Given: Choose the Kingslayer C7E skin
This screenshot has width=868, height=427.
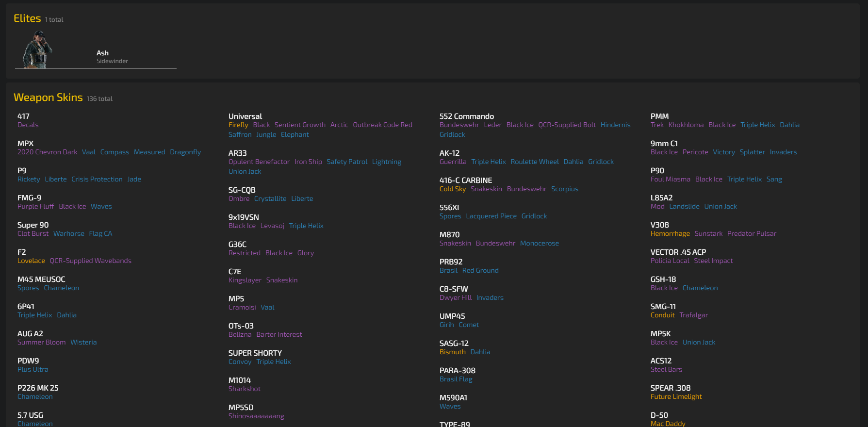Looking at the screenshot, I should pyautogui.click(x=245, y=280).
